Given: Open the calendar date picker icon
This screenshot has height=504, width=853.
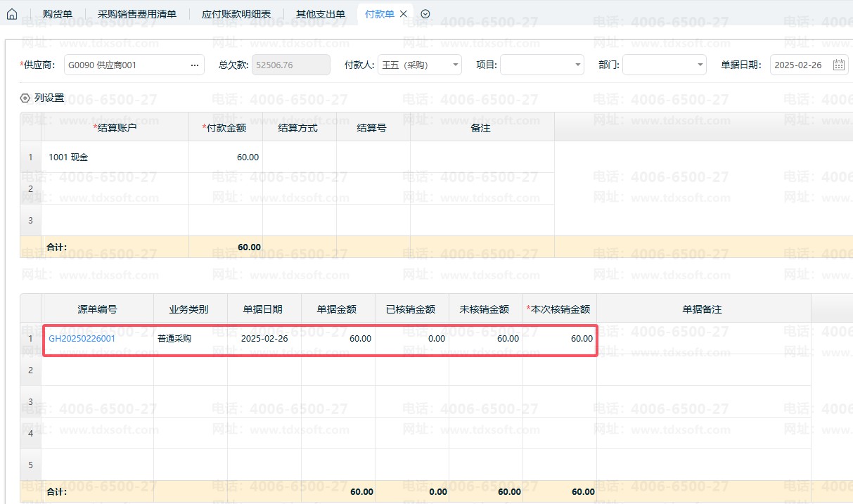Looking at the screenshot, I should point(839,65).
